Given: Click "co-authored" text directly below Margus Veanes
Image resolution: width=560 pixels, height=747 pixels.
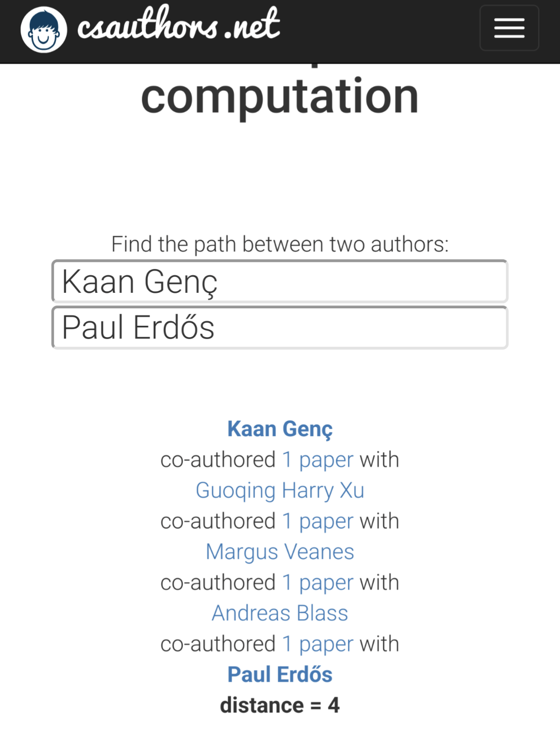Looking at the screenshot, I should 218,582.
